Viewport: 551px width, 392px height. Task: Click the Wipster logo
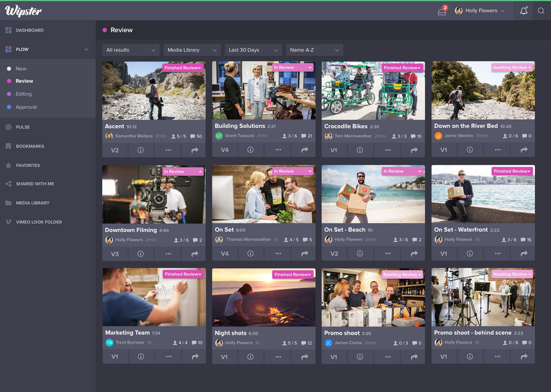23,11
